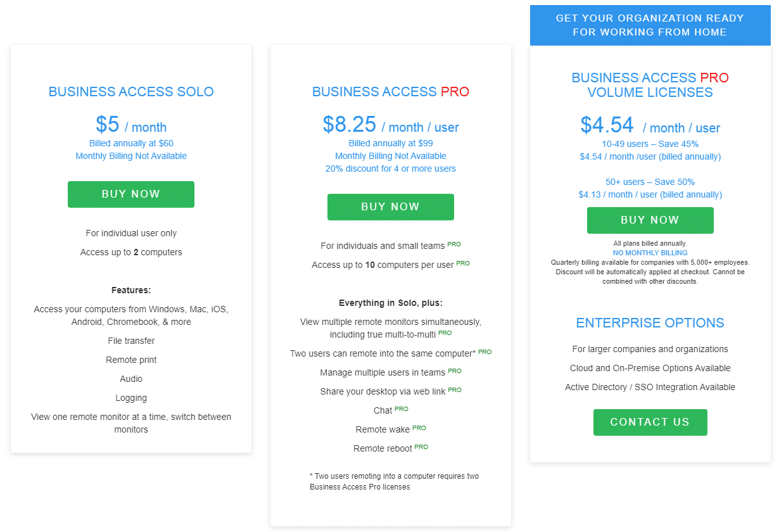Select the Business Access Solo heading
Viewport: 779px width, 532px height.
tap(131, 92)
